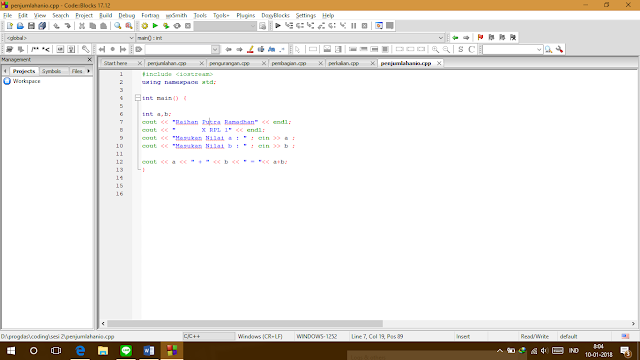The width and height of the screenshot is (640, 360).
Task: Click the Build and run icon
Action: [x=166, y=26]
